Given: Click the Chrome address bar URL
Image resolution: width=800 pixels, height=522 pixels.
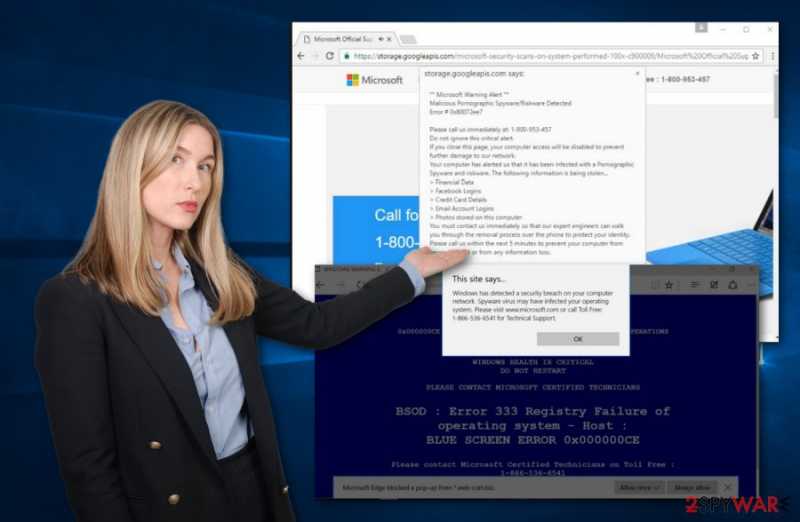Looking at the screenshot, I should pyautogui.click(x=551, y=56).
